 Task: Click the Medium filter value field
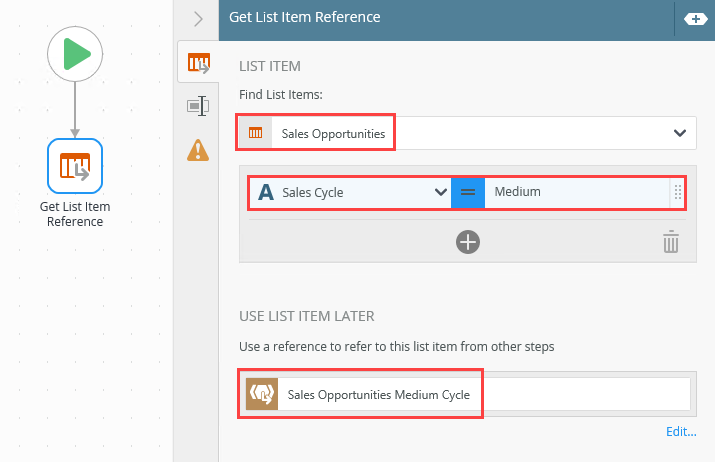[575, 192]
